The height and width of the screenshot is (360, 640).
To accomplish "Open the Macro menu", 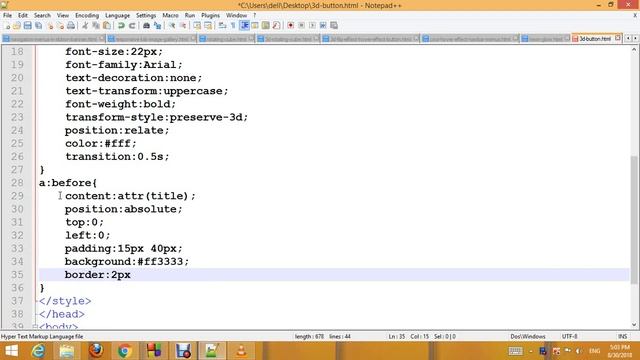I will tap(170, 15).
